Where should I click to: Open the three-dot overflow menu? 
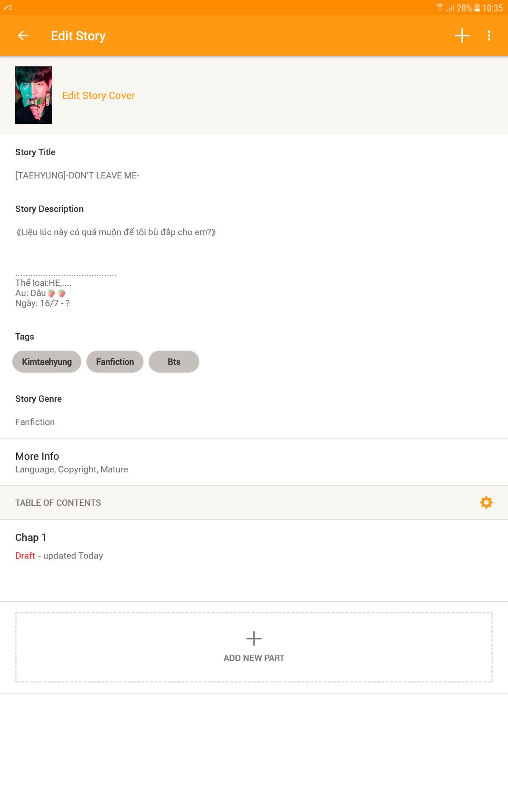[489, 36]
